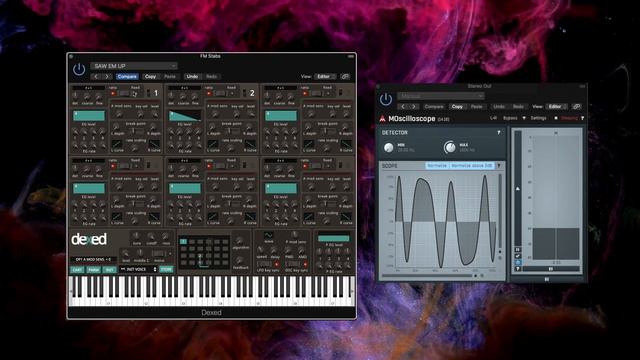Open the View Editor dropdown in Dexed
Image resolution: width=640 pixels, height=360 pixels.
pos(325,76)
